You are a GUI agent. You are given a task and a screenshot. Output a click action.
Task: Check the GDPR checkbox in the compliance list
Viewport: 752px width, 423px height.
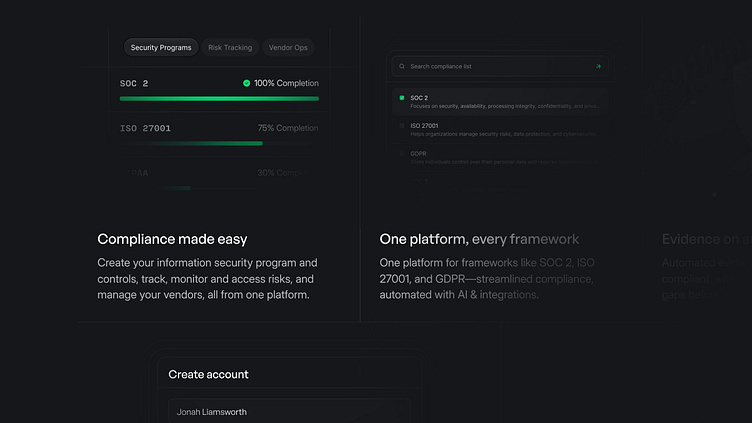click(x=401, y=154)
